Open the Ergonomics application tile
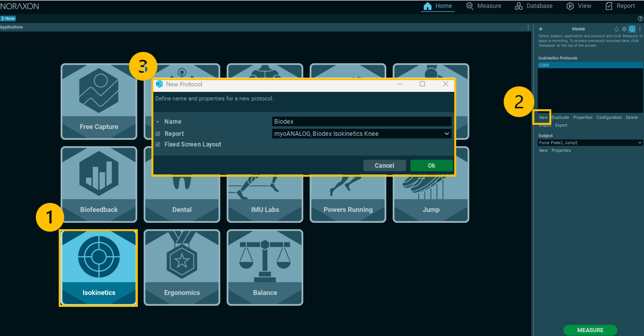Viewport: 644px width, 336px height. pyautogui.click(x=182, y=268)
